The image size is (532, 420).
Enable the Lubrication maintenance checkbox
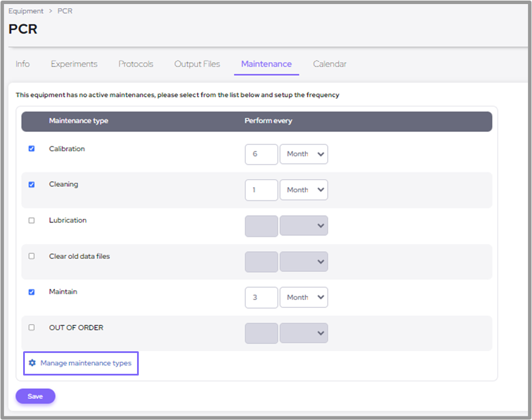(x=32, y=221)
